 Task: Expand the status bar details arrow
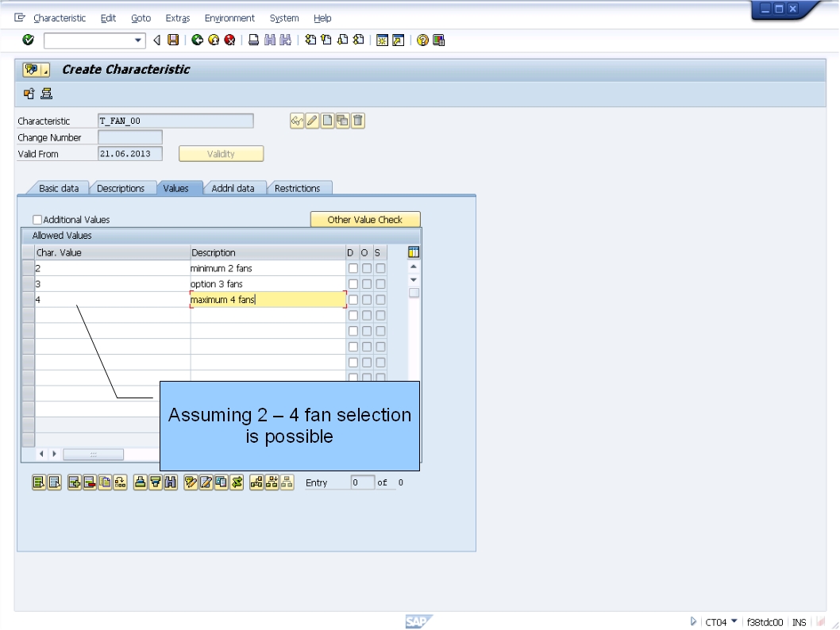click(693, 622)
